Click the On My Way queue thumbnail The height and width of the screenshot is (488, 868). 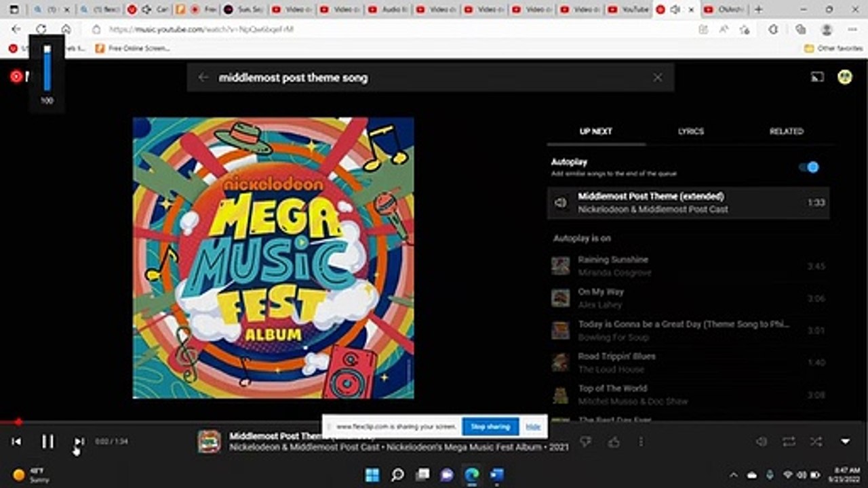(x=560, y=298)
